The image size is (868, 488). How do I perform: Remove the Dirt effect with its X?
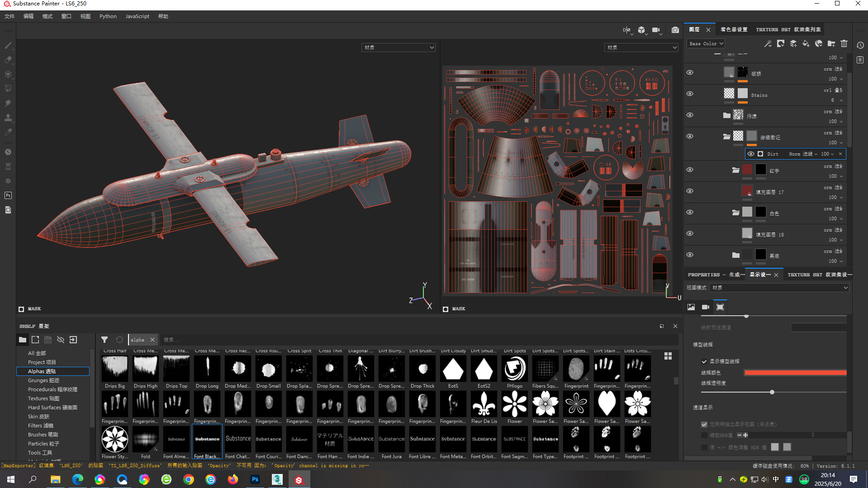(x=840, y=154)
